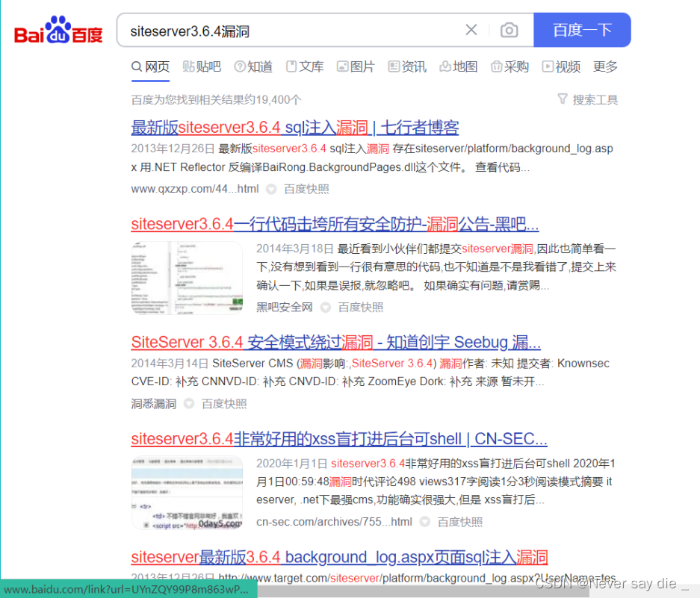
Task: Click the 黑吧安全网 source link
Action: pos(285,307)
